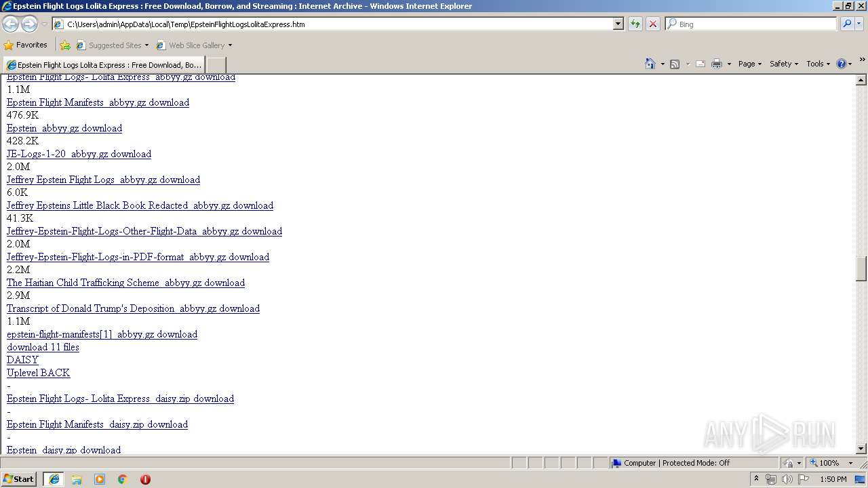Click the Start button
The width and height of the screenshot is (868, 488).
click(x=19, y=479)
